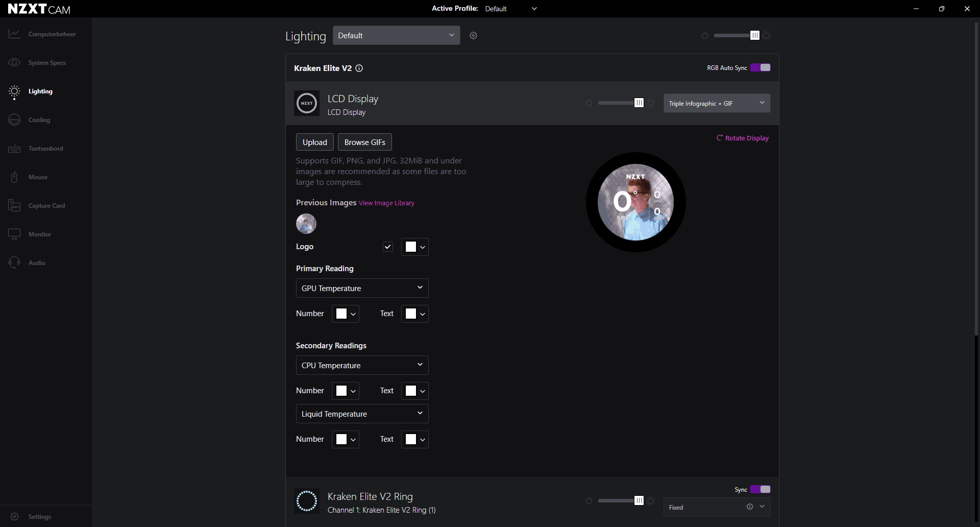This screenshot has width=980, height=527.
Task: Open Liquid Temperature Text color picker
Action: [415, 439]
